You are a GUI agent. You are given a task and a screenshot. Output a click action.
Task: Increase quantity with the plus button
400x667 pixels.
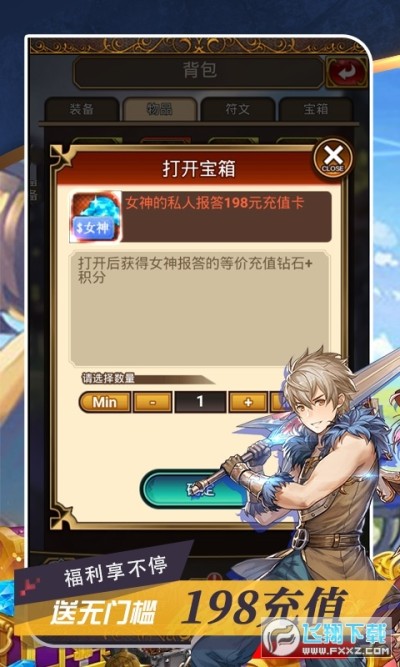click(x=249, y=402)
